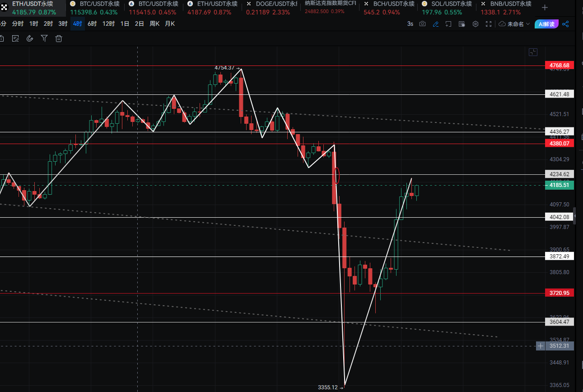Switch to the BCH/USDT永续 tab
The image size is (583, 392).
point(388,8)
